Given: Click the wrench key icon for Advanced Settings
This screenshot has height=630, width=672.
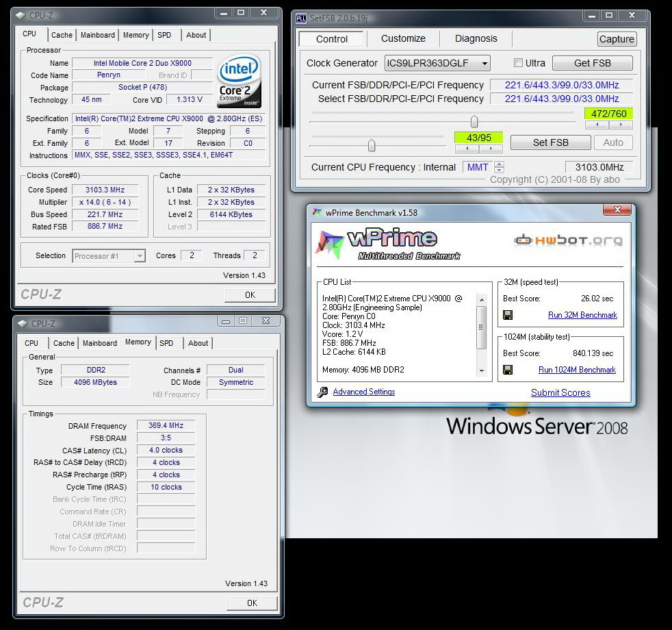Looking at the screenshot, I should tap(322, 392).
